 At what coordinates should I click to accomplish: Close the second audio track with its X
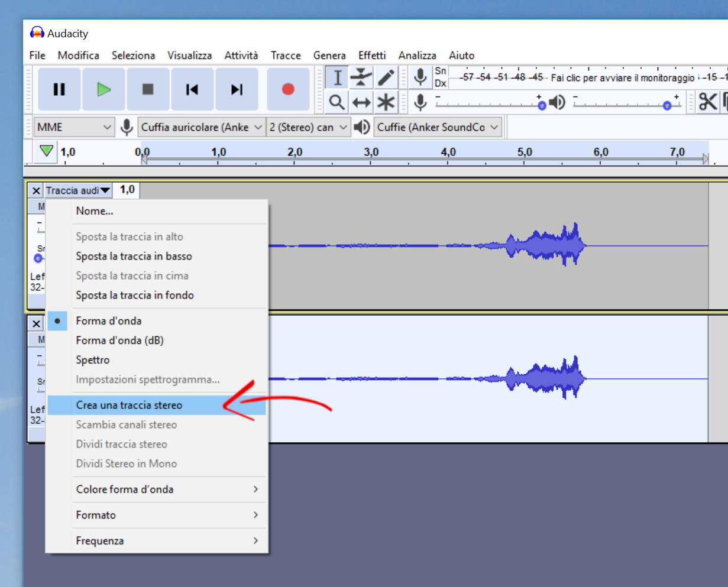point(36,323)
